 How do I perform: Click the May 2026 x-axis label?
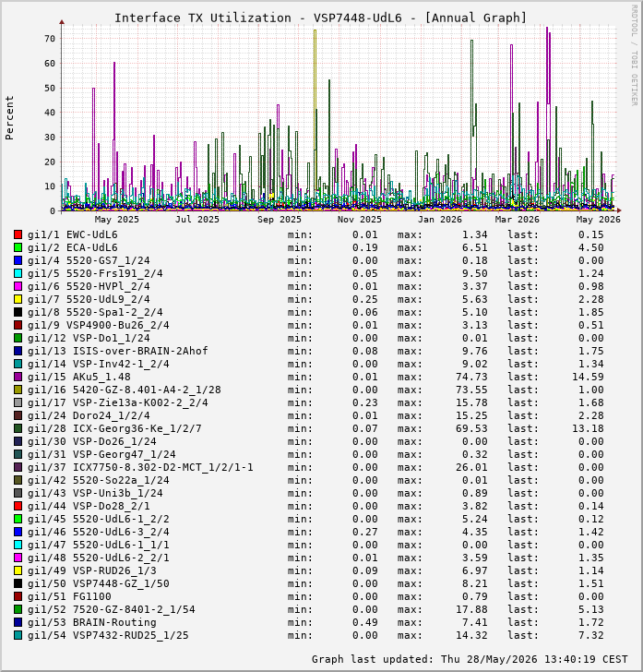[598, 220]
